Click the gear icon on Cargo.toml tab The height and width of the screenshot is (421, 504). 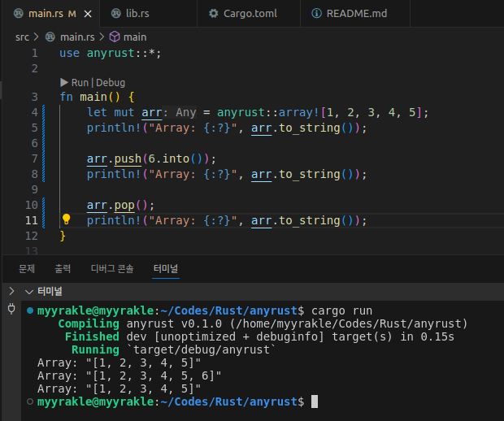pos(214,14)
